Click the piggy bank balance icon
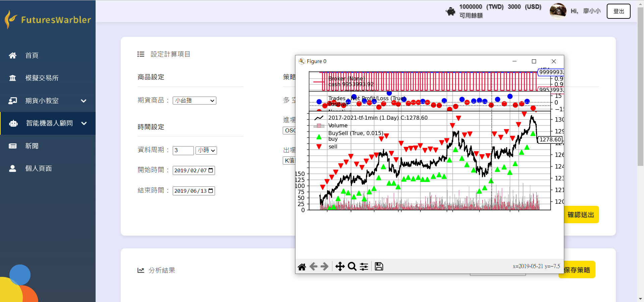Viewport: 644px width, 302px height. click(x=450, y=11)
